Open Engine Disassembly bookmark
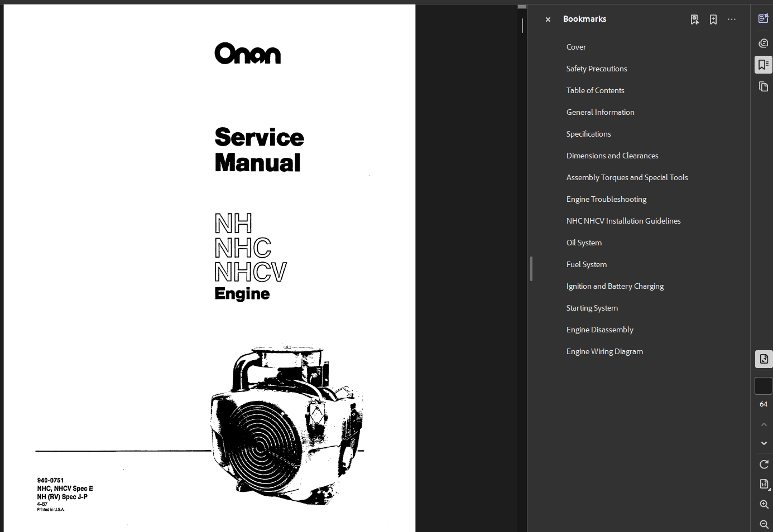Image resolution: width=773 pixels, height=532 pixels. click(599, 330)
